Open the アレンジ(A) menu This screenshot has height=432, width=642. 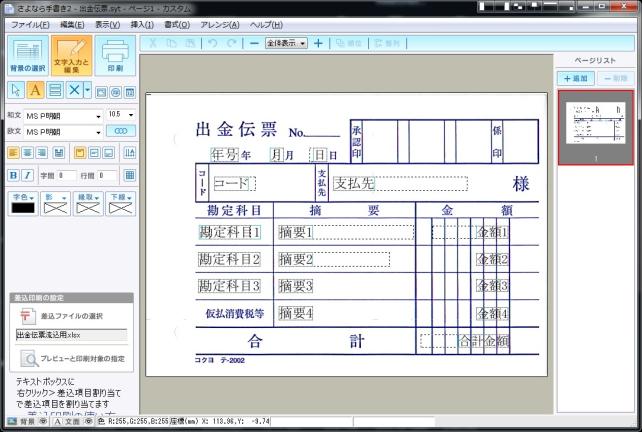(x=220, y=25)
